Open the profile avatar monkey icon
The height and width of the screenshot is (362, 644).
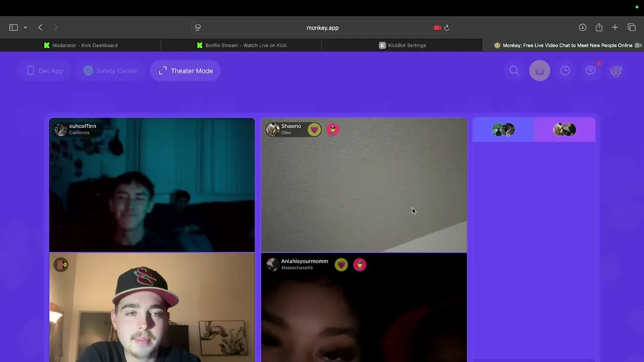pos(616,71)
